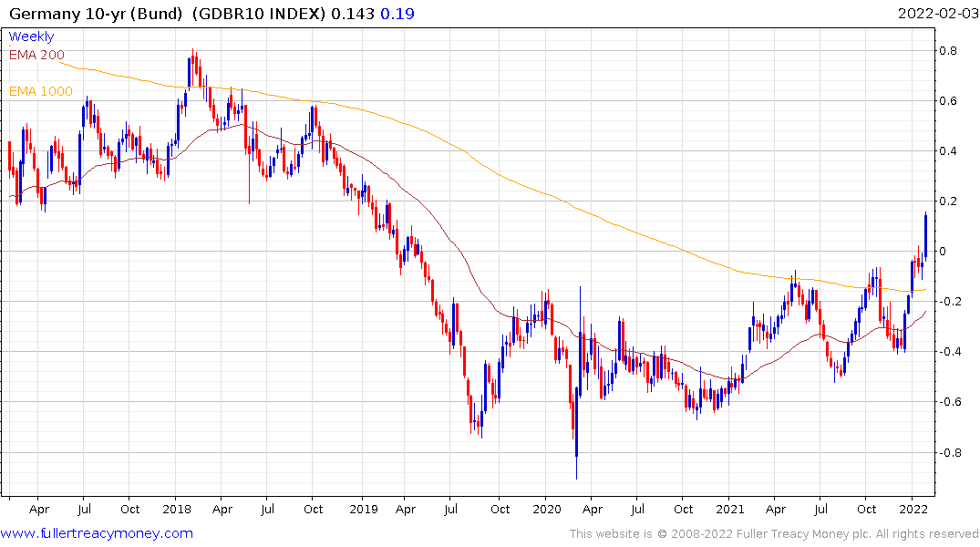Click the 2018 x-axis label
Image resolution: width=980 pixels, height=547 pixels.
tap(177, 510)
